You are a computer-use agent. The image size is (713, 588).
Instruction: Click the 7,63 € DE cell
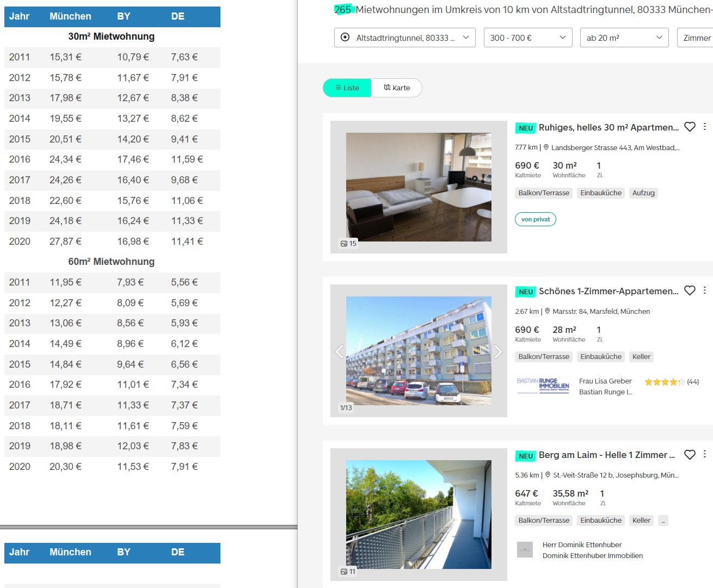point(185,57)
